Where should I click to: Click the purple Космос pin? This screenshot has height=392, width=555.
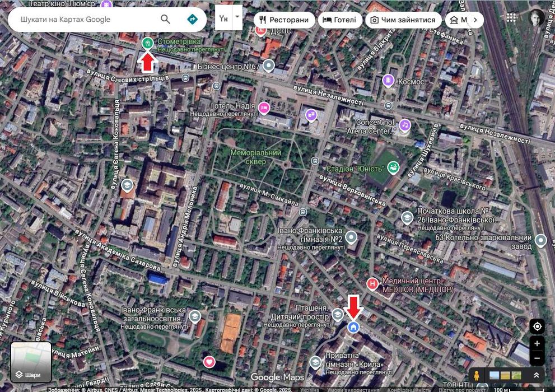click(x=388, y=81)
